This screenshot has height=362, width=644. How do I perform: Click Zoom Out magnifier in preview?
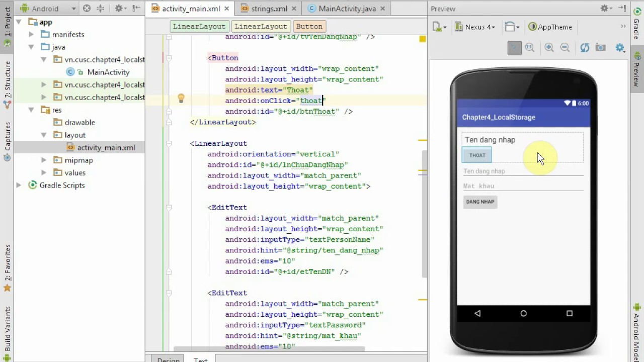tap(565, 47)
